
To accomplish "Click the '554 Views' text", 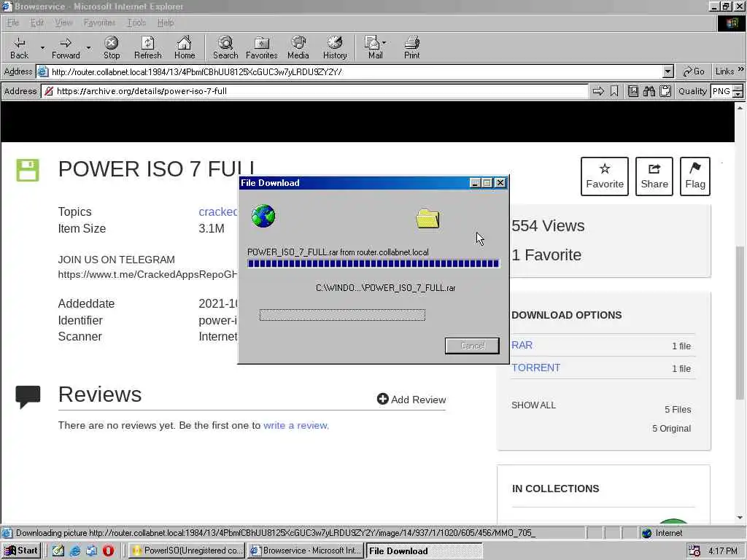I will coord(548,226).
